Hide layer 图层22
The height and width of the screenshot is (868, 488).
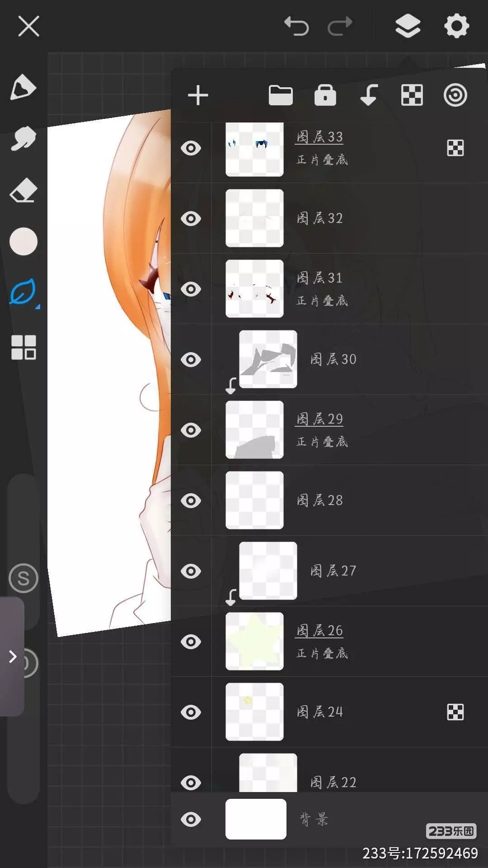pos(191,783)
